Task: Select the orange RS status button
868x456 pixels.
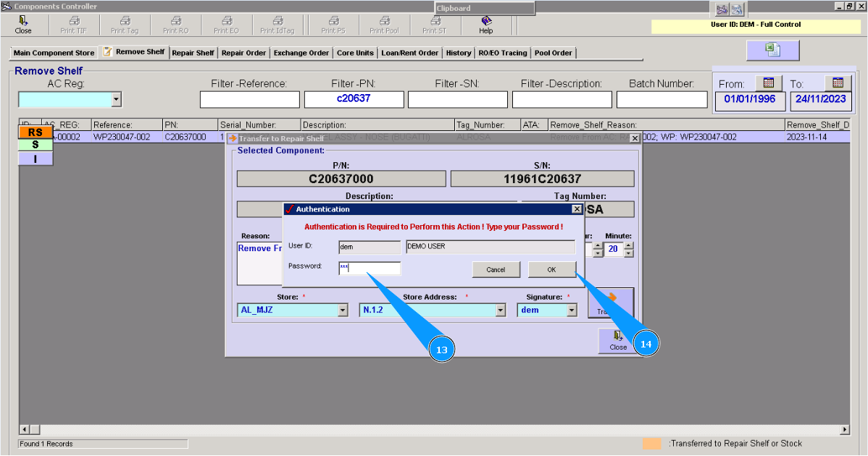Action: (x=36, y=132)
